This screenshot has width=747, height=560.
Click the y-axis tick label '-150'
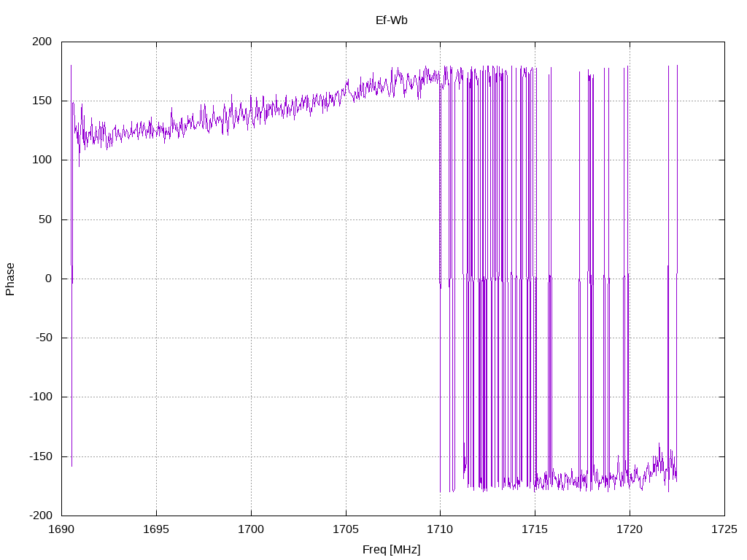coord(41,456)
